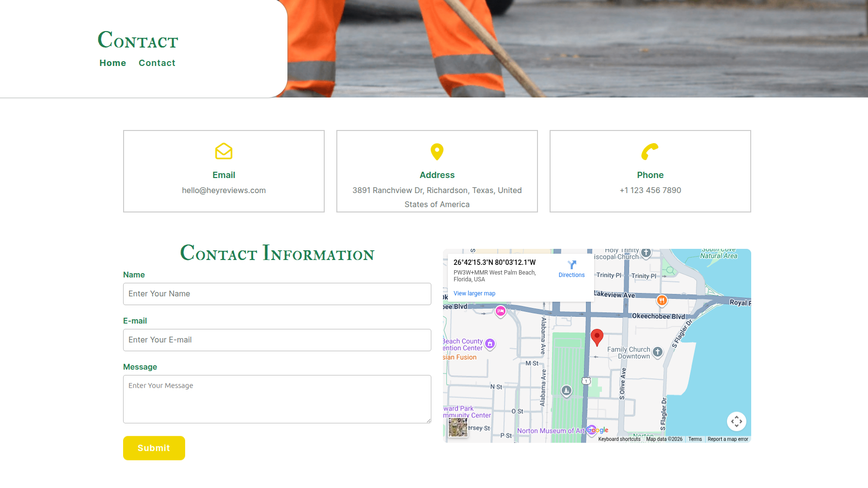Select Contact in breadcrumb navigation

click(157, 63)
